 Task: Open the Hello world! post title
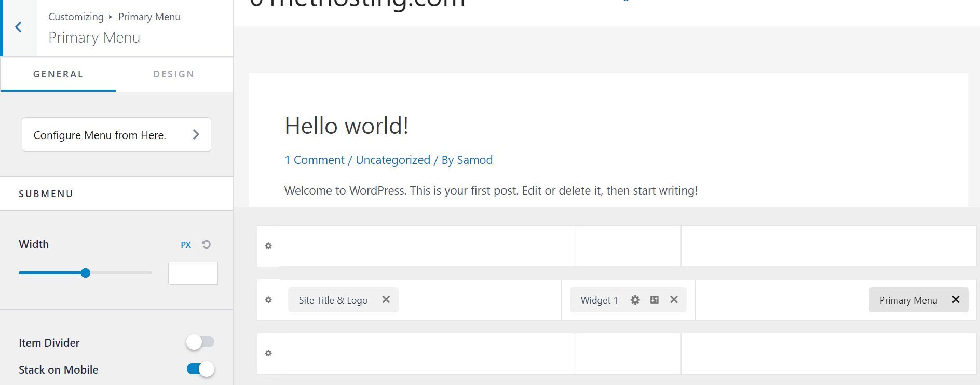click(x=346, y=126)
